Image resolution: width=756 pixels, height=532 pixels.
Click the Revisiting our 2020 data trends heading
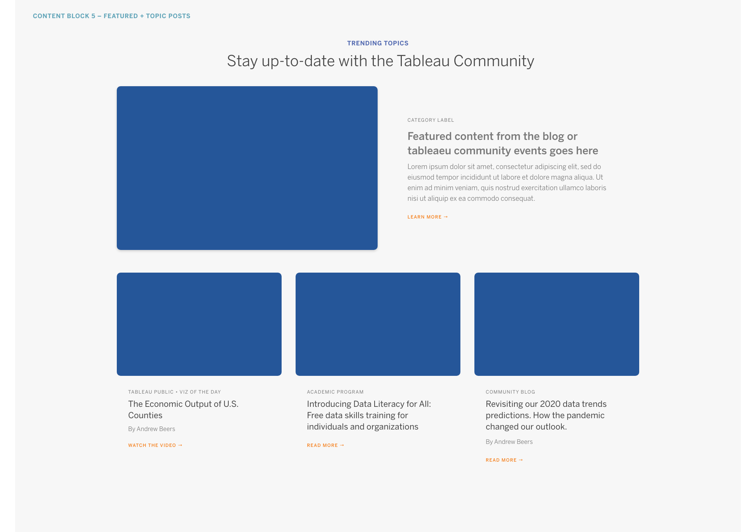(x=546, y=415)
